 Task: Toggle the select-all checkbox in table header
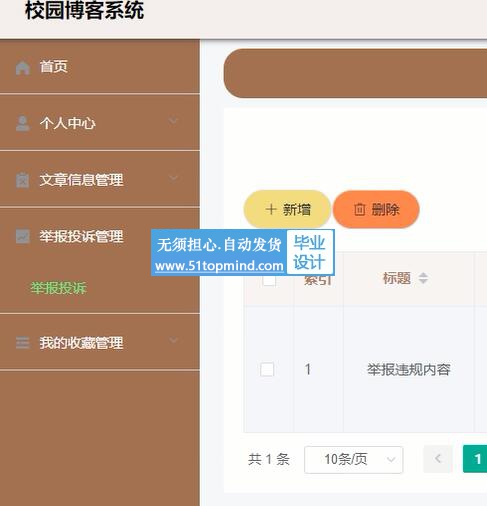tap(269, 280)
